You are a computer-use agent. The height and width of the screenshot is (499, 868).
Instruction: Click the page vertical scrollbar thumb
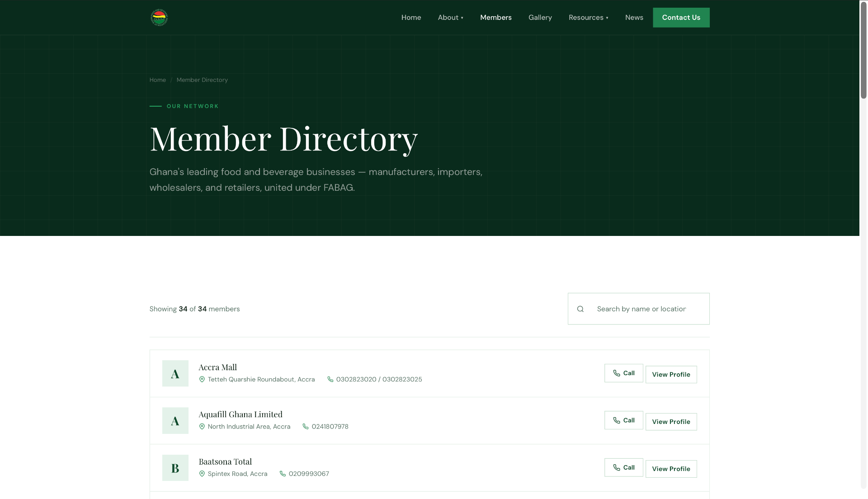[863, 50]
